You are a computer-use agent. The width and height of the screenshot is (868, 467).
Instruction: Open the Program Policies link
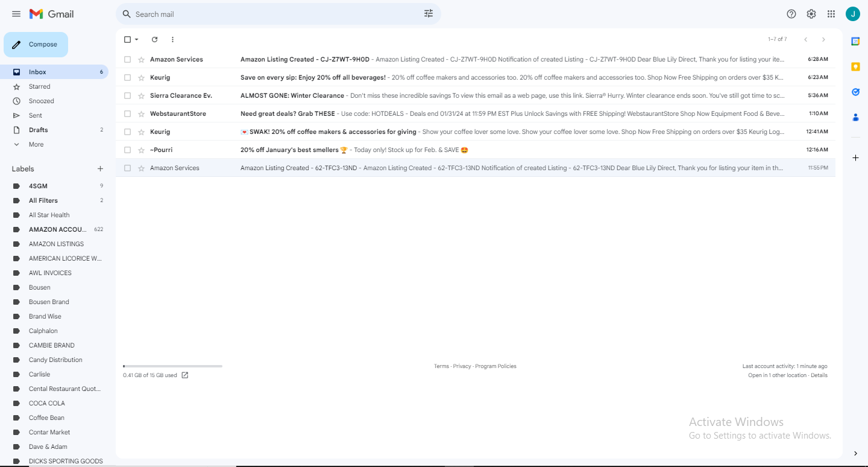[495, 366]
